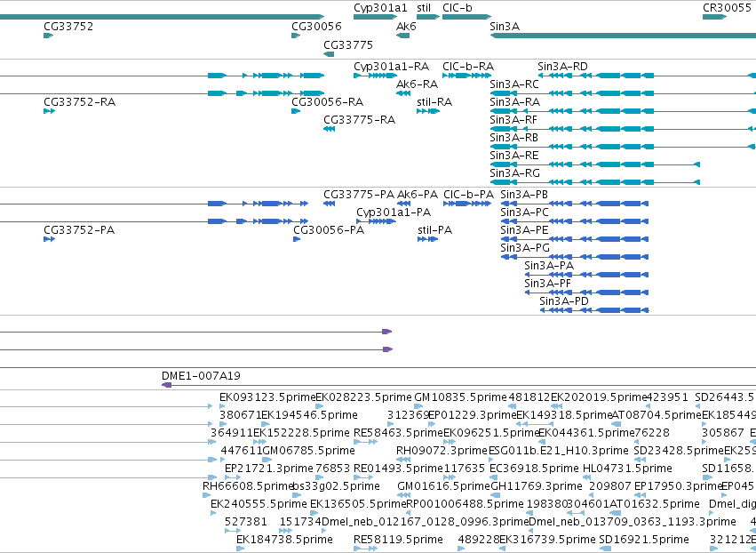
Task: Click EST RH09072.3prime
Action: (442, 451)
